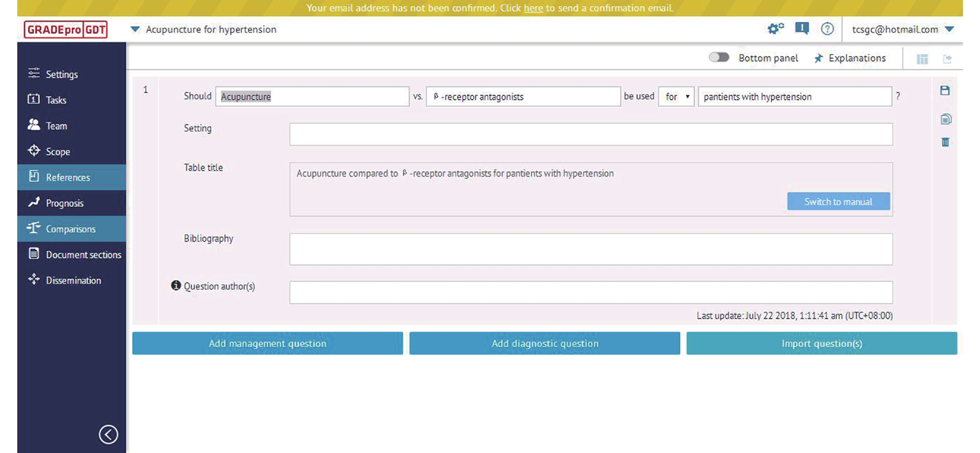Click the Setting input field
This screenshot has width=980, height=453.
tap(591, 134)
